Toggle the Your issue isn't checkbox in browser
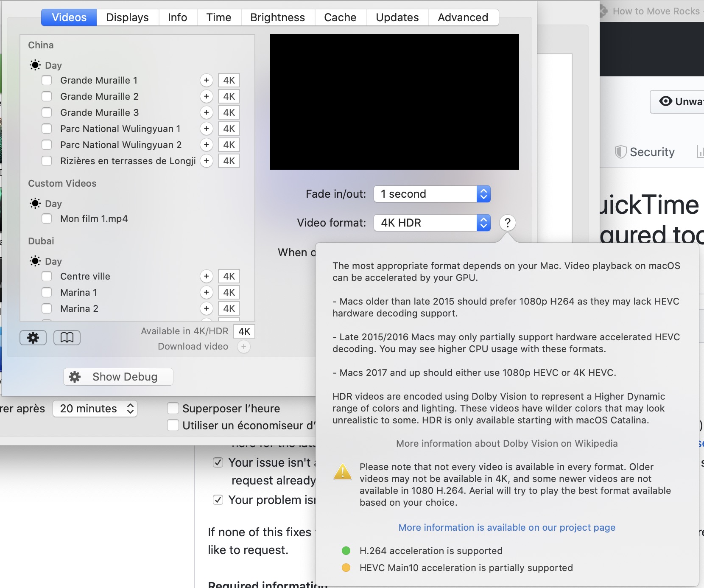Screen dimensions: 704x588 [x=218, y=462]
